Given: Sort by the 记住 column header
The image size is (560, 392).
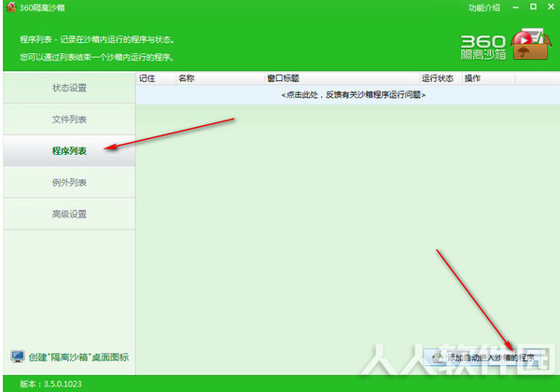Looking at the screenshot, I should tap(156, 78).
